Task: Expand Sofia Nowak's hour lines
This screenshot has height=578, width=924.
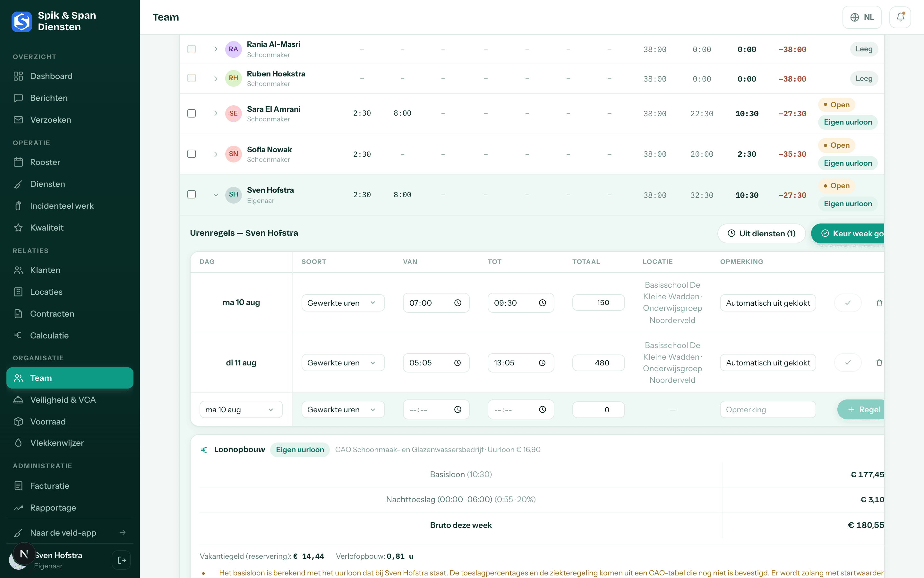Action: point(216,154)
